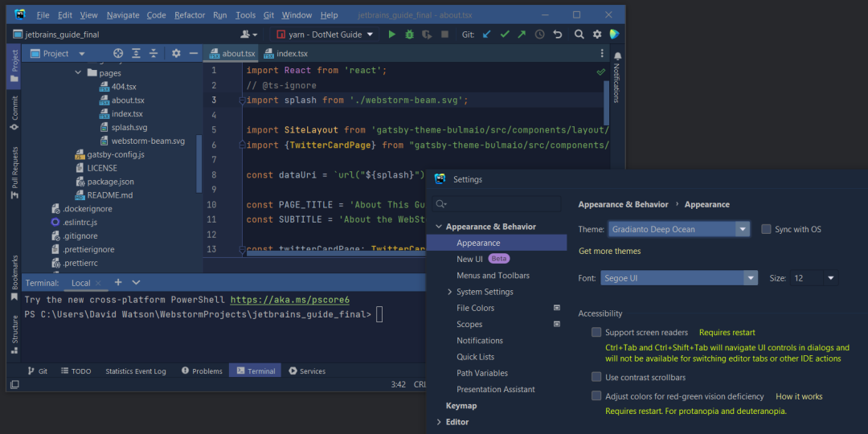Viewport: 868px width, 434px height.
Task: Commit changes using the green checkmark
Action: tap(504, 35)
